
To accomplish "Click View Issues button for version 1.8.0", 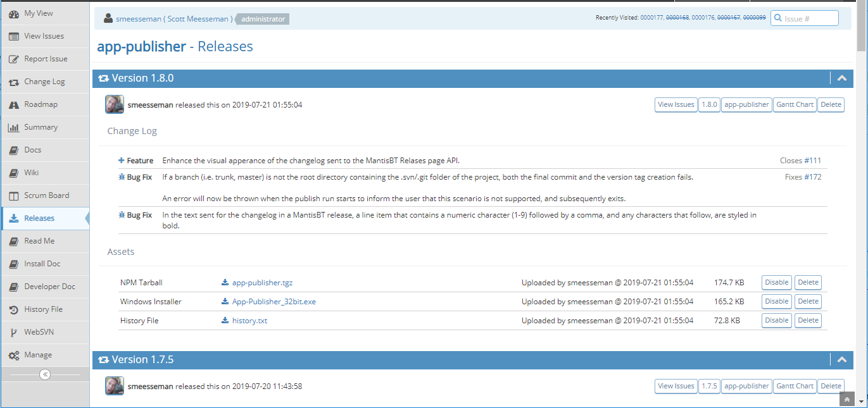I will (676, 105).
